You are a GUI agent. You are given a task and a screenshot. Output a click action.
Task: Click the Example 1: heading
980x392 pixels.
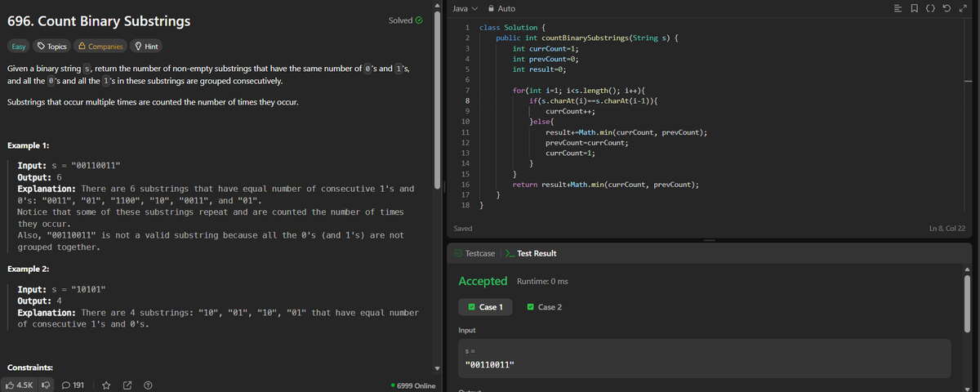pos(29,145)
